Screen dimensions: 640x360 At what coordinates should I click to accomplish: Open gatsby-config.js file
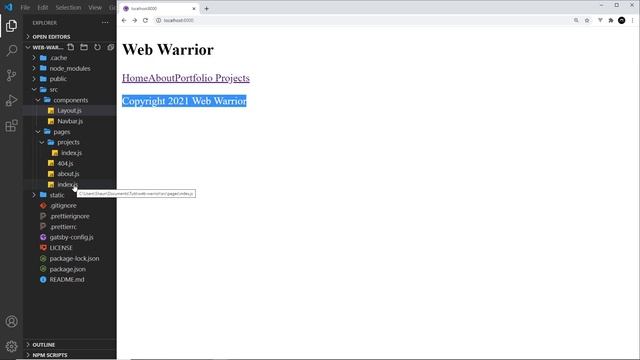click(x=70, y=237)
